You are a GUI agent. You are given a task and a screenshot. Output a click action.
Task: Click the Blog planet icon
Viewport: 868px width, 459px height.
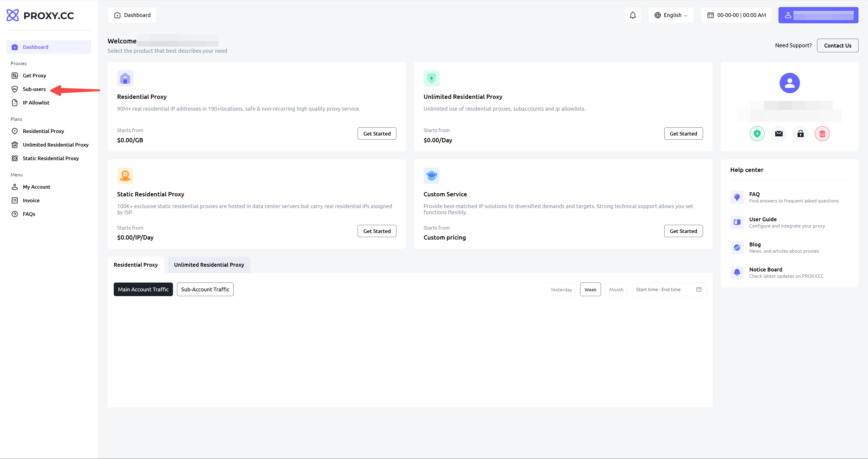(737, 247)
